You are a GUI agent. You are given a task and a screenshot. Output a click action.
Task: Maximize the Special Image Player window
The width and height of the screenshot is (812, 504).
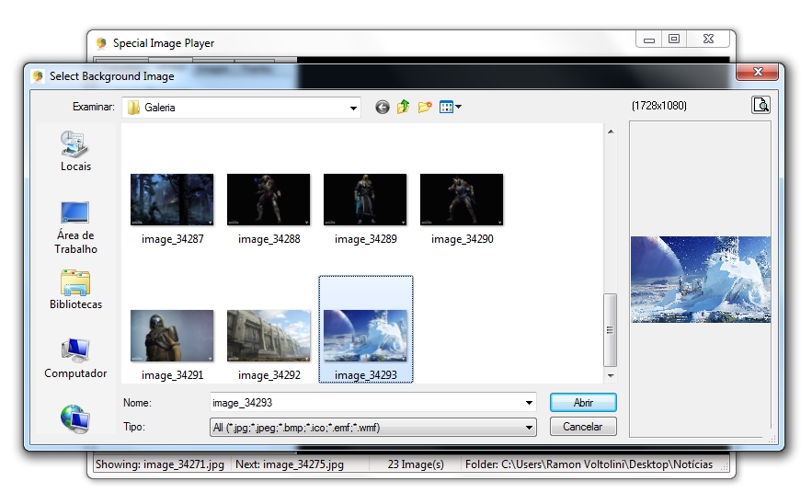pos(674,39)
